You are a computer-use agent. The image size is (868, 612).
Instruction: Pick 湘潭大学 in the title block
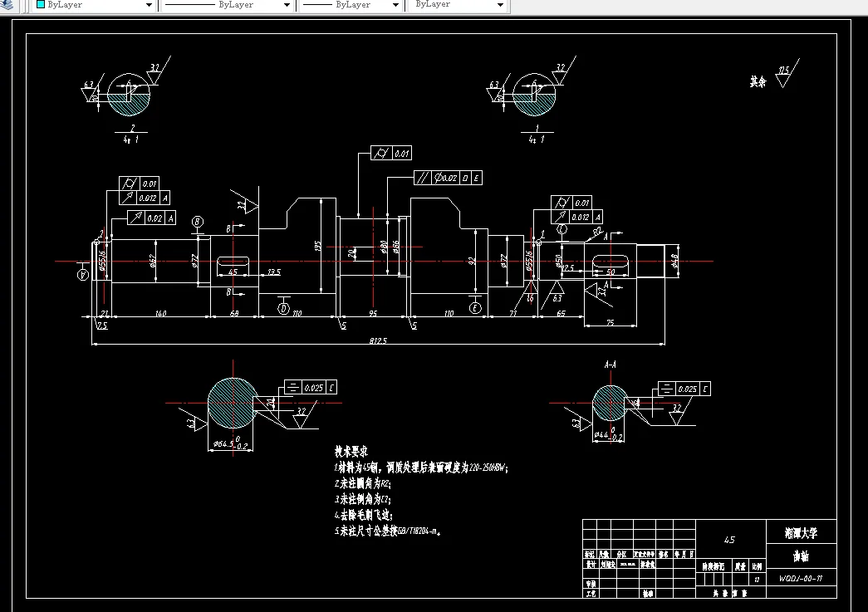pyautogui.click(x=801, y=533)
